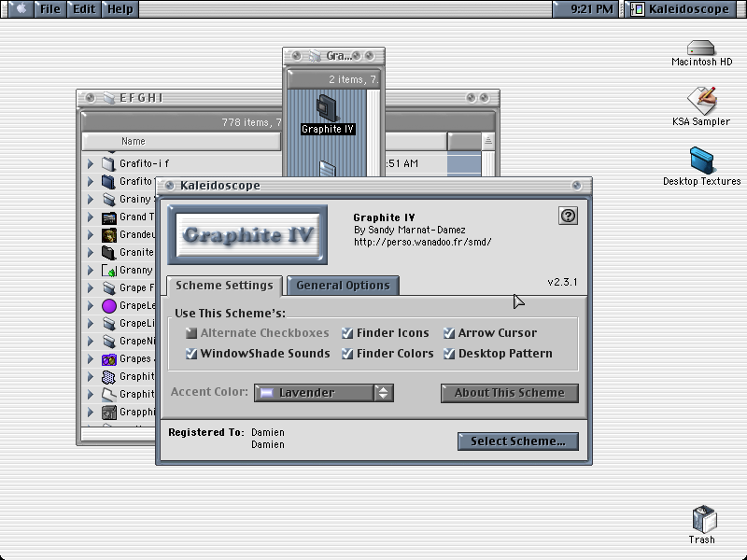The image size is (747, 560).
Task: Click the perso.wanadoo.fr/smd URL text
Action: point(423,242)
